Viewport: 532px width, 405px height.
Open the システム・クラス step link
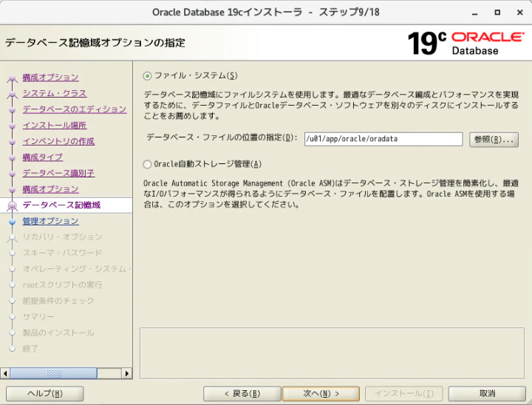pyautogui.click(x=55, y=93)
